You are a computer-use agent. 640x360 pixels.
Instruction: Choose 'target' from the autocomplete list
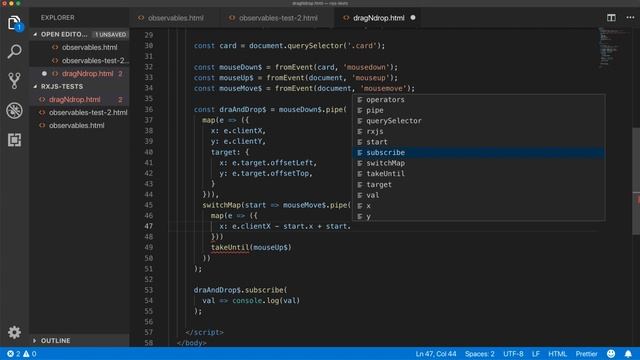(x=478, y=184)
